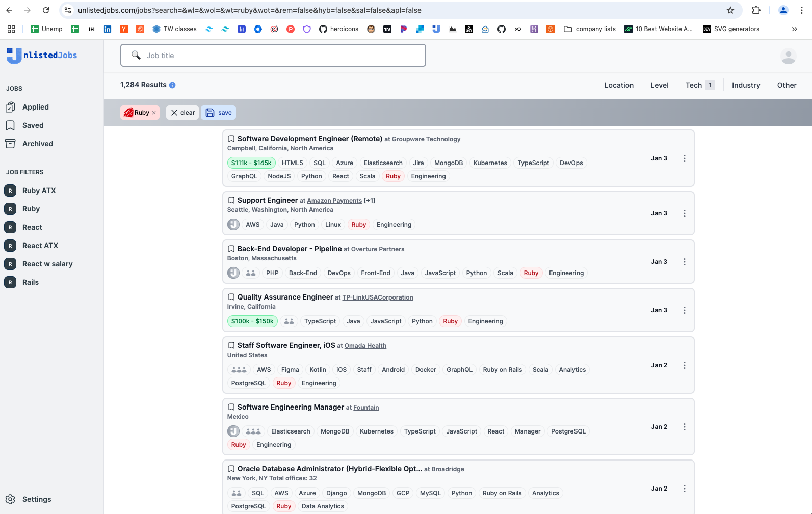Open the Location filter dropdown
Viewport: 812px width, 514px height.
pyautogui.click(x=619, y=85)
